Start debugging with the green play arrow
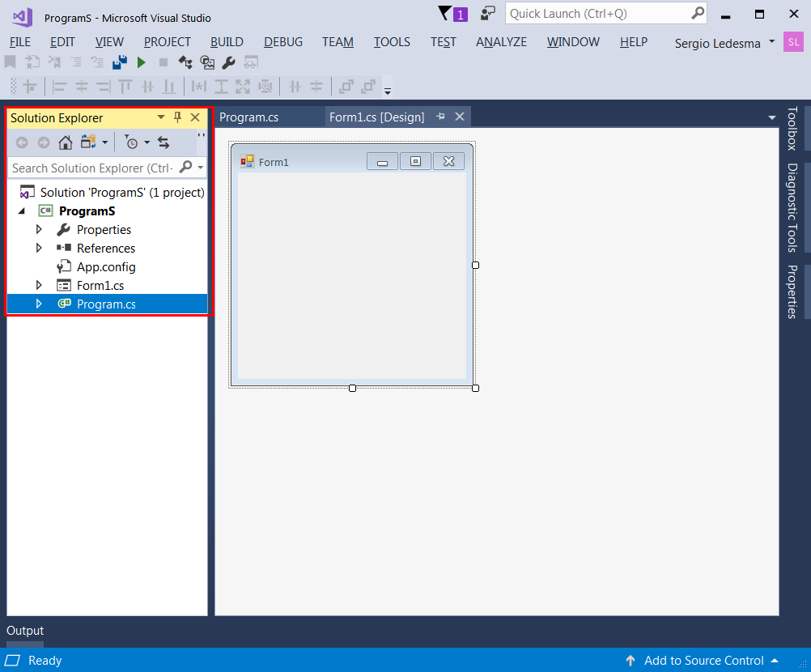This screenshot has height=672, width=811. click(x=141, y=62)
